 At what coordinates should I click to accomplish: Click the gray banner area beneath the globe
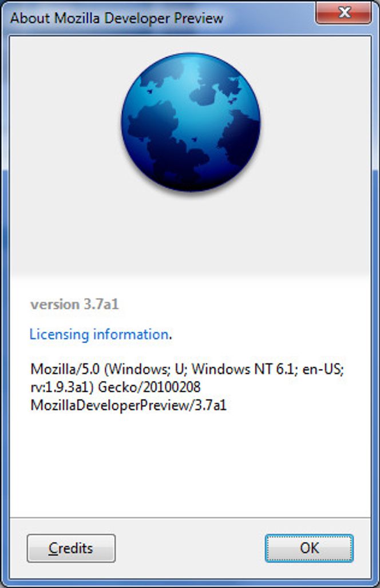190,236
